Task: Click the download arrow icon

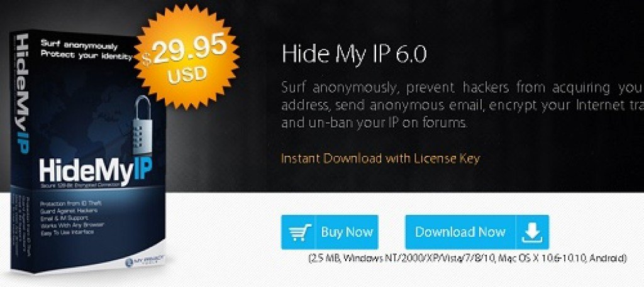Action: pos(532,232)
